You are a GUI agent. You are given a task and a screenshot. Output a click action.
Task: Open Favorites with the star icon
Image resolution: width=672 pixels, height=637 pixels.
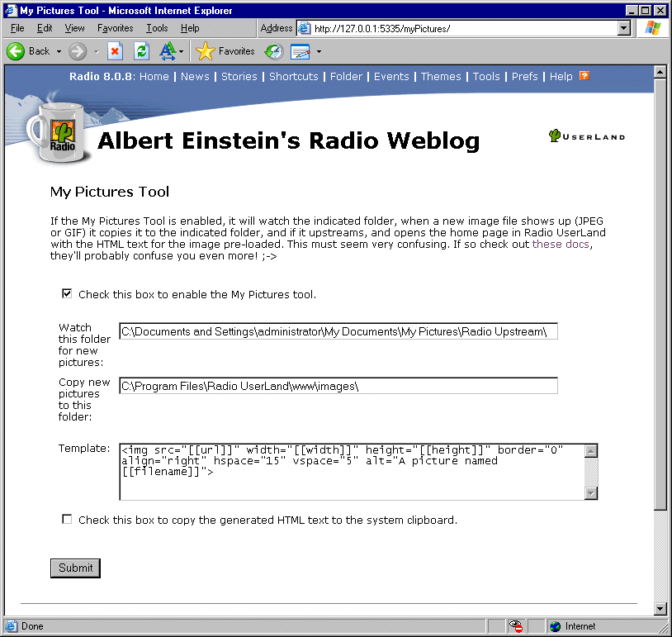(x=206, y=51)
